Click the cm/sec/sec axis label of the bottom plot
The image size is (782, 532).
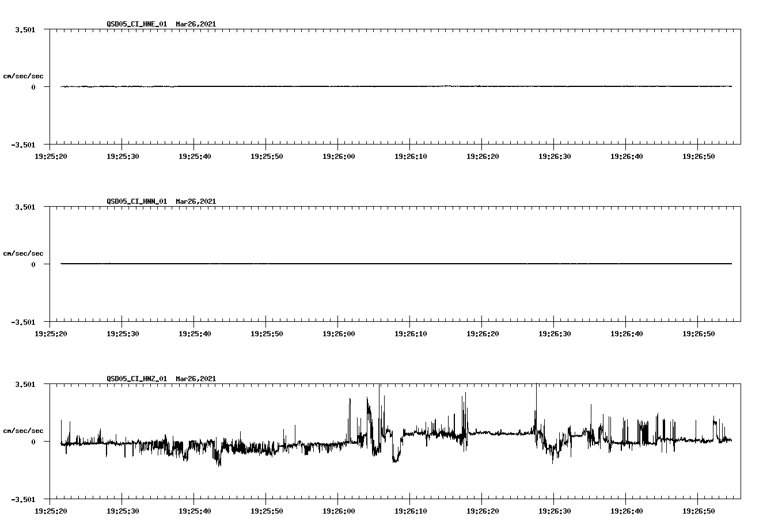(24, 430)
